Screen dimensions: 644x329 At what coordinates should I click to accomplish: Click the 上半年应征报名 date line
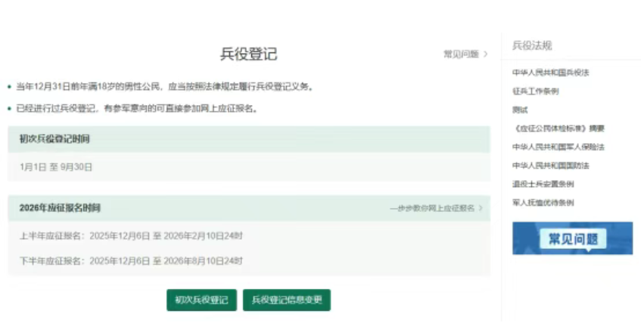(x=131, y=235)
